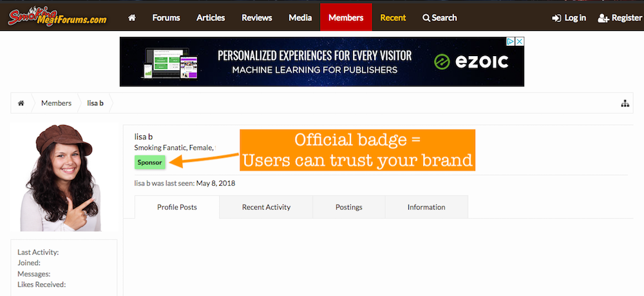Click the lisa b breadcrumb item

[x=95, y=103]
